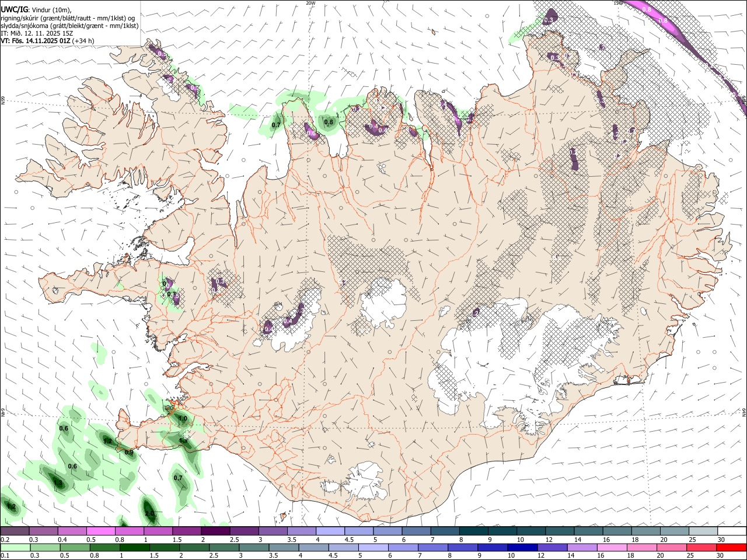
Task: Click the '64N' latitude label on right edge
Action: coord(745,412)
